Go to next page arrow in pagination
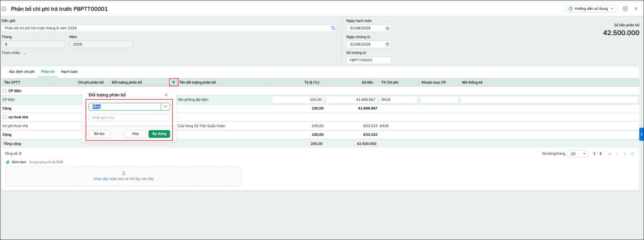The width and height of the screenshot is (644, 240). click(625, 154)
